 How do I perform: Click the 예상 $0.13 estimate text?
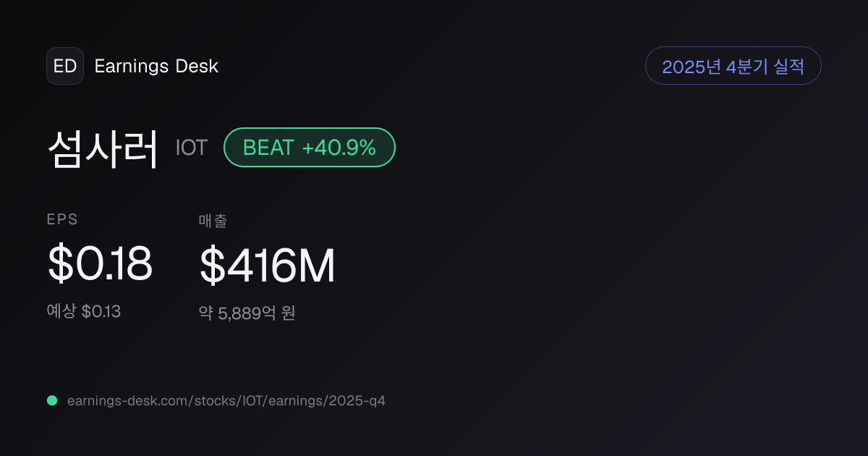(x=84, y=312)
